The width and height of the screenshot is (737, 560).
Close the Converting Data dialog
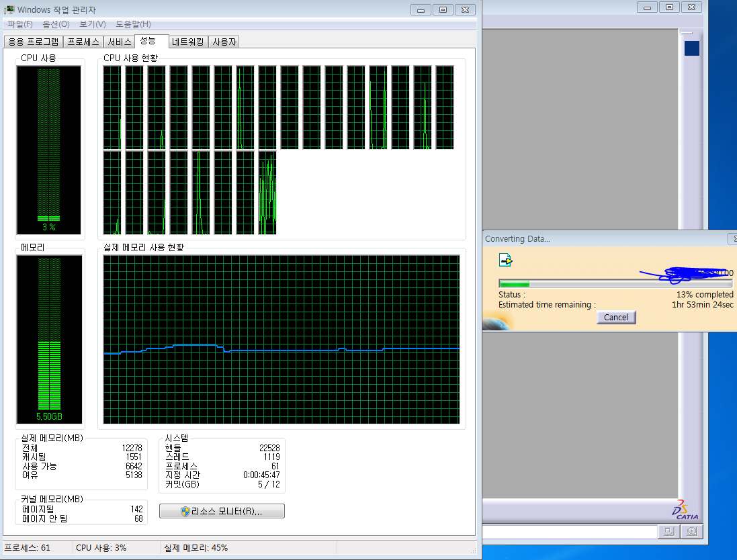[733, 238]
